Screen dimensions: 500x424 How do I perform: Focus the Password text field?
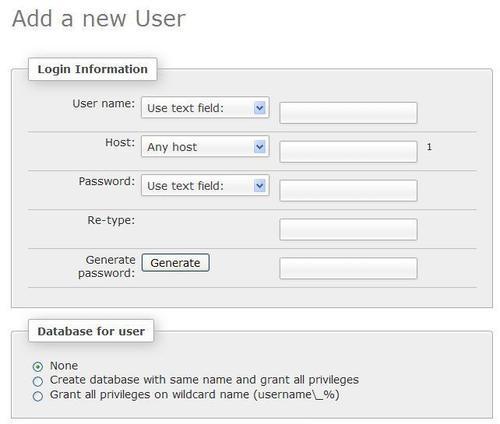pyautogui.click(x=348, y=191)
